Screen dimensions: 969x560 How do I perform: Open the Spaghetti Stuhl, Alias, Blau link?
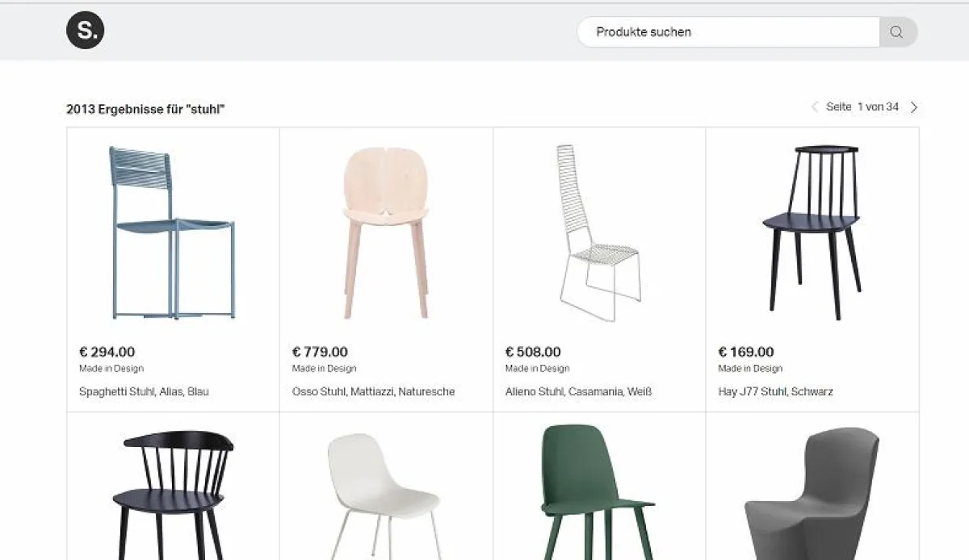[x=144, y=391]
